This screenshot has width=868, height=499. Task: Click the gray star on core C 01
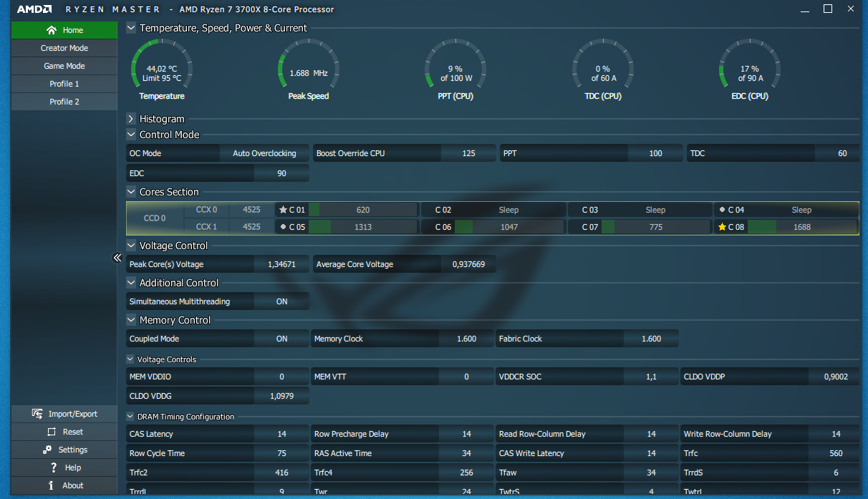(x=283, y=210)
